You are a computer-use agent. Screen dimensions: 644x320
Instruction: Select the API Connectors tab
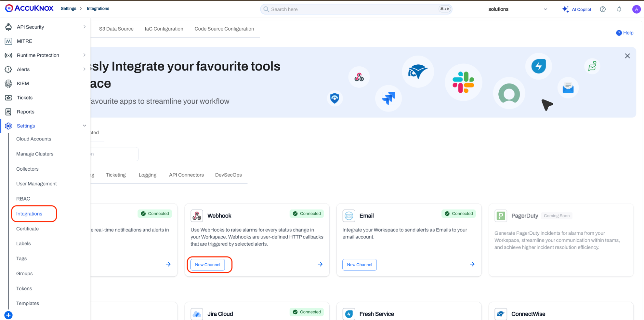tap(187, 175)
